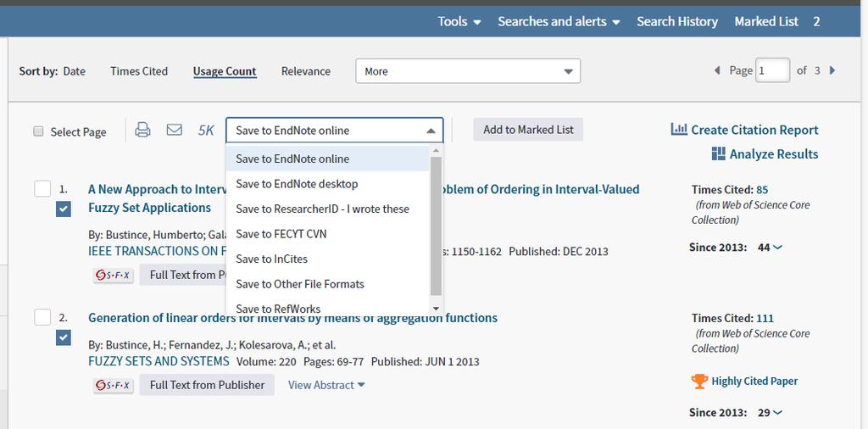The height and width of the screenshot is (429, 868).
Task: Sort results by Relevance
Action: click(305, 71)
